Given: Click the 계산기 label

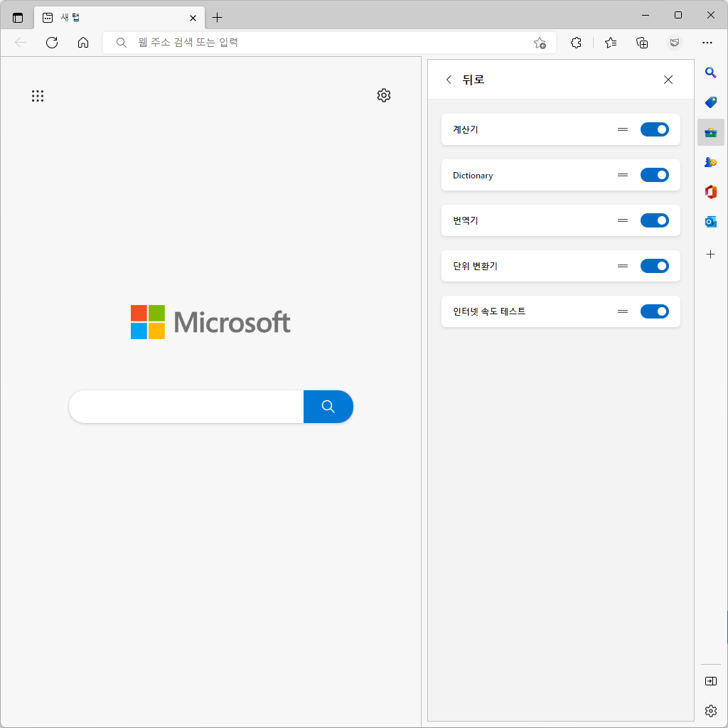Looking at the screenshot, I should (465, 129).
